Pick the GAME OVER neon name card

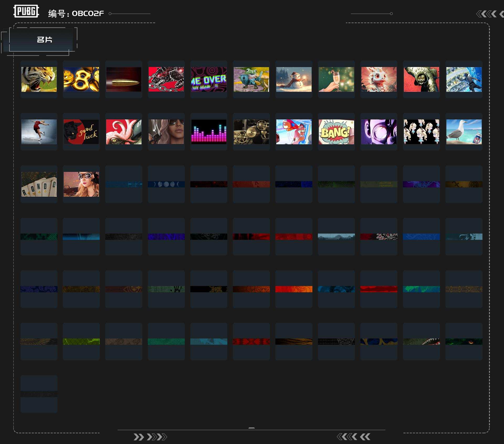pyautogui.click(x=209, y=79)
